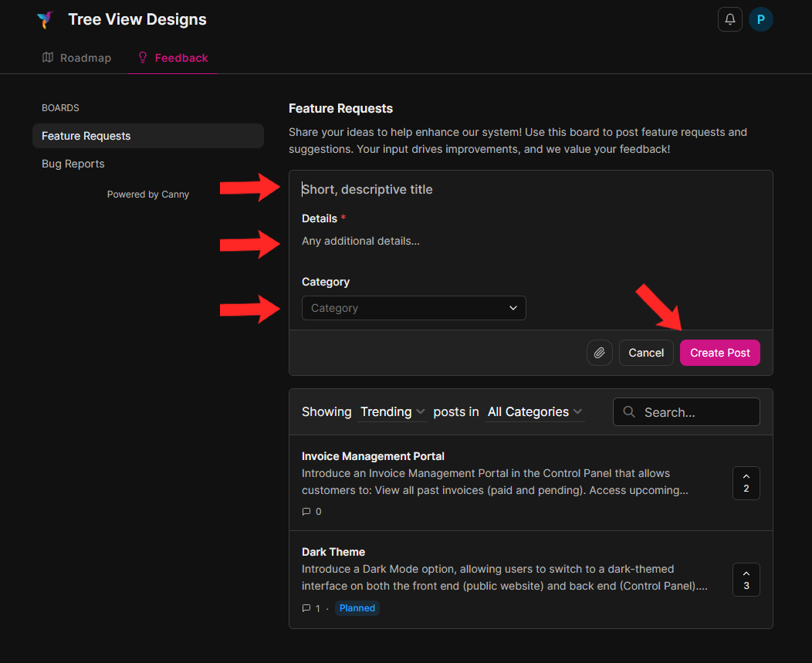Image resolution: width=812 pixels, height=663 pixels.
Task: Click the Cancel button
Action: [x=646, y=353]
